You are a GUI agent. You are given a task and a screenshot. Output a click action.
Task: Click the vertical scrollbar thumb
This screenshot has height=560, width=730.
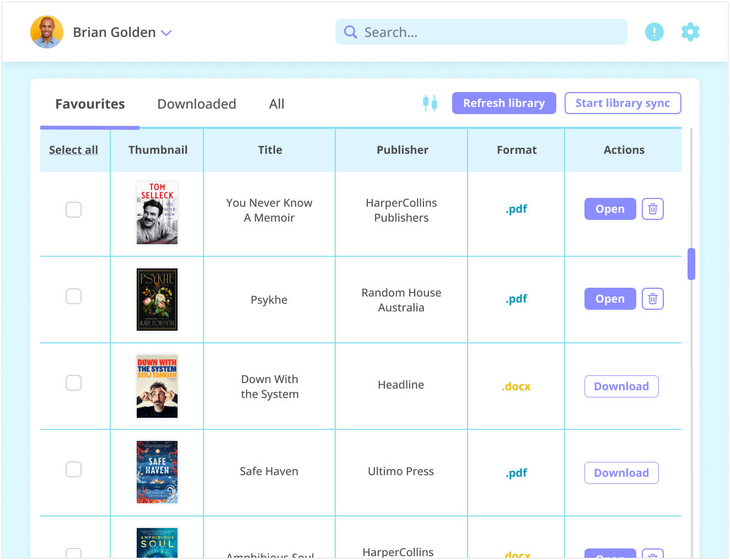692,265
